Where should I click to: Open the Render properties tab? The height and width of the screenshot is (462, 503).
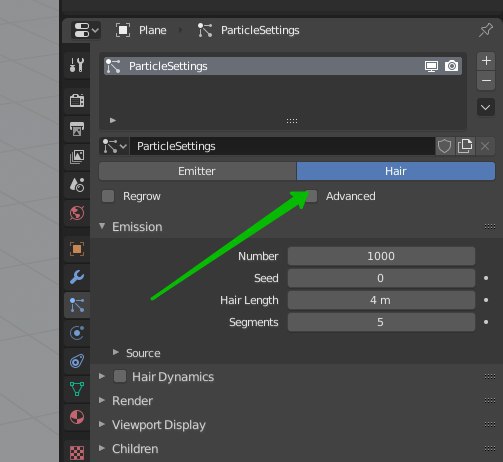point(77,100)
